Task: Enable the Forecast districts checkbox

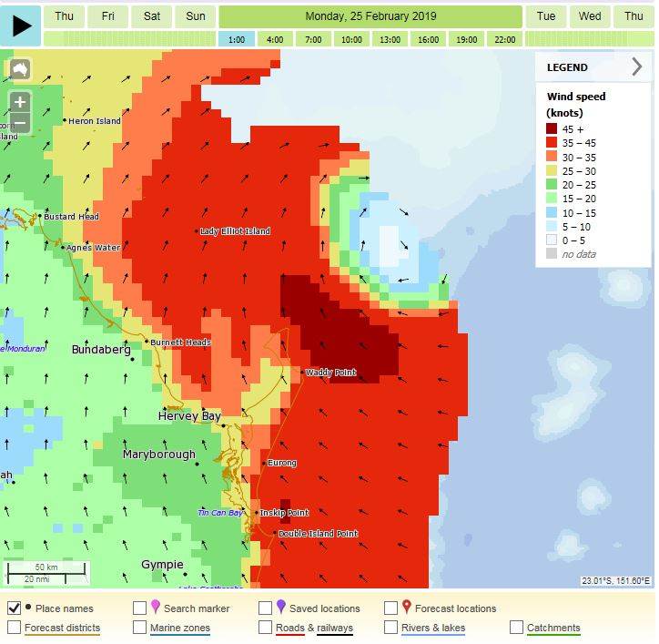Action: point(15,628)
